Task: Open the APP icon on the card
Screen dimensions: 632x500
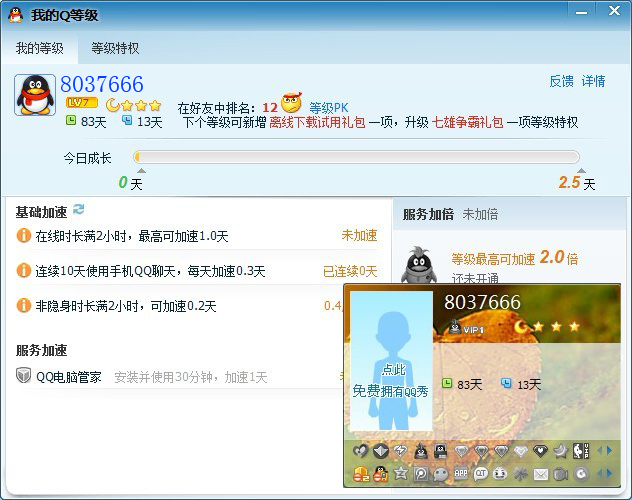Action: click(461, 473)
